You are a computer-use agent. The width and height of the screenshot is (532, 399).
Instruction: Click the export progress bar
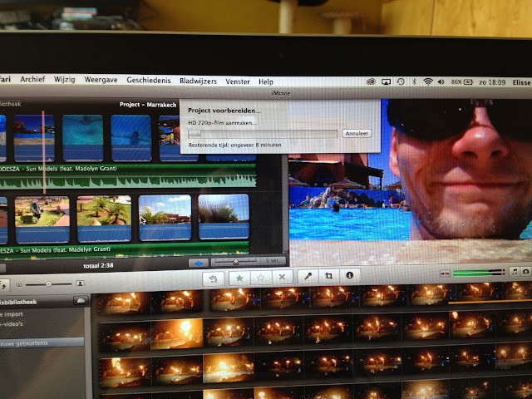pyautogui.click(x=263, y=134)
